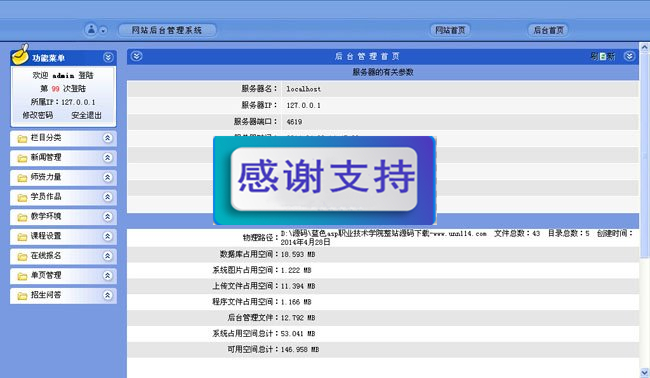The width and height of the screenshot is (650, 378).
Task: Select the 18.593 MB database size value
Action: (298, 254)
